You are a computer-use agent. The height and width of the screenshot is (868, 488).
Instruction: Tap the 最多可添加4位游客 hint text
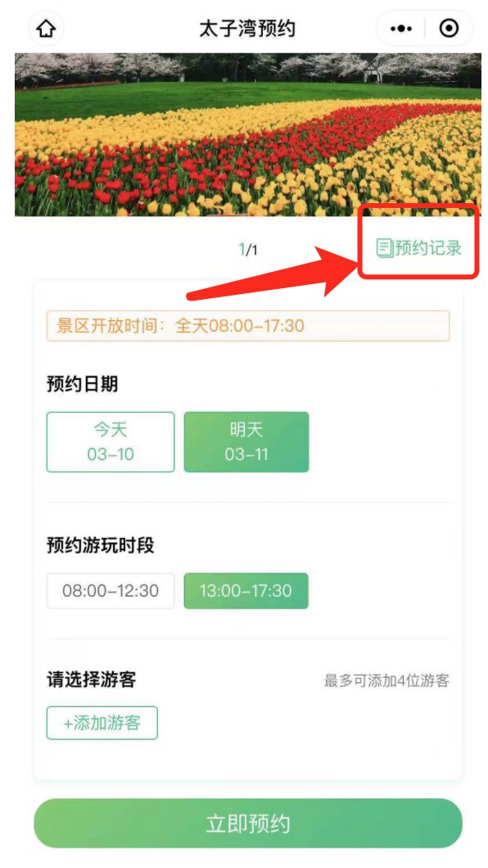386,681
